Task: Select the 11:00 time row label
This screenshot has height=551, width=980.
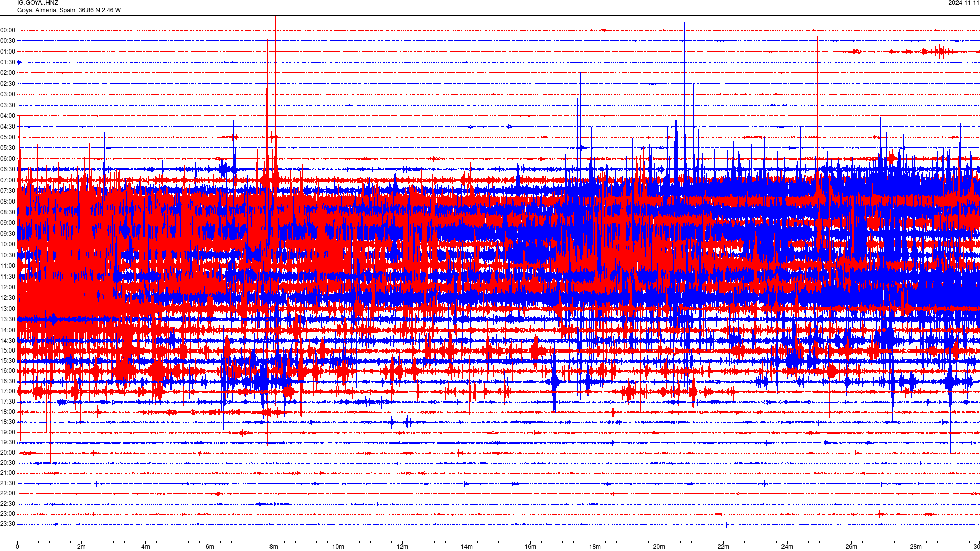Action: [x=8, y=266]
